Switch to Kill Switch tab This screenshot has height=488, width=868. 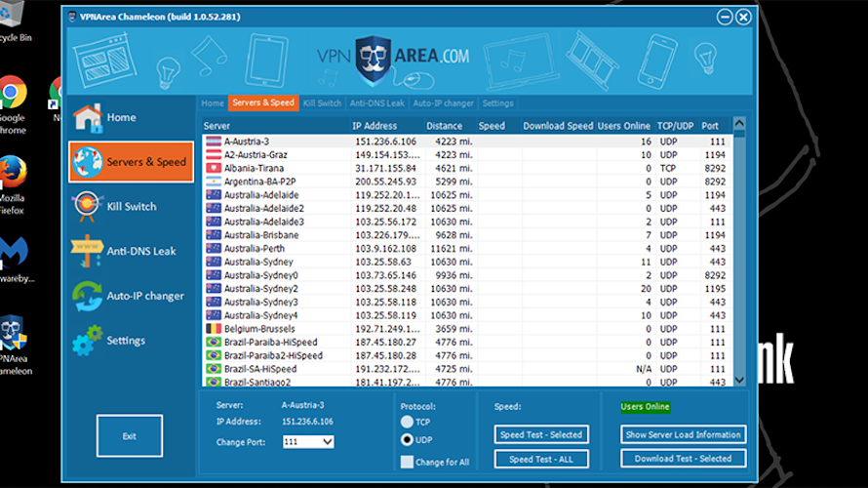tap(322, 103)
